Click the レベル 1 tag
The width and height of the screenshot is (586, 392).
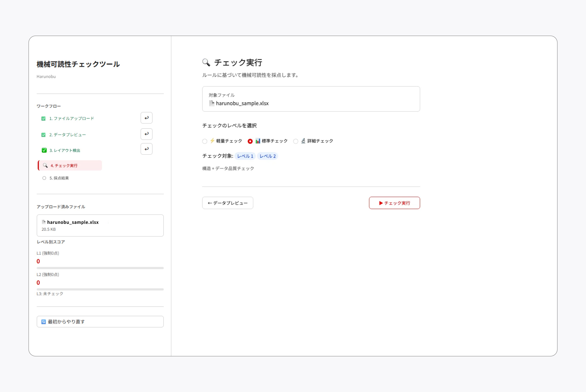(245, 156)
